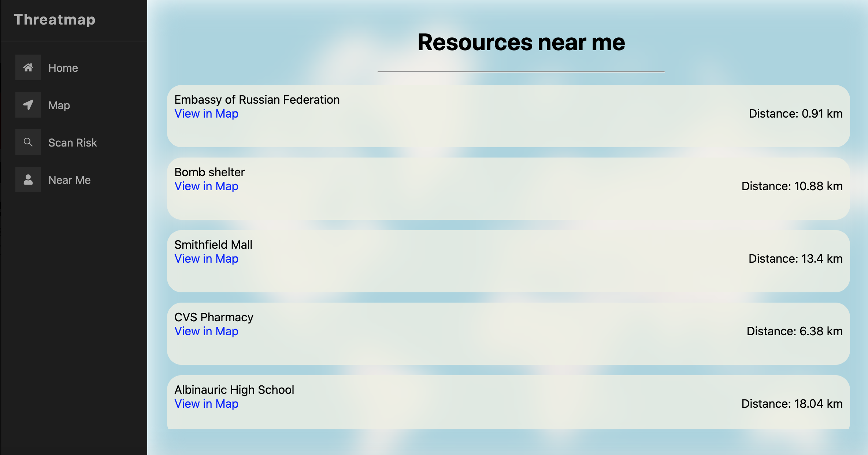Select the Scan Risk menu label
This screenshot has width=868, height=455.
(73, 143)
